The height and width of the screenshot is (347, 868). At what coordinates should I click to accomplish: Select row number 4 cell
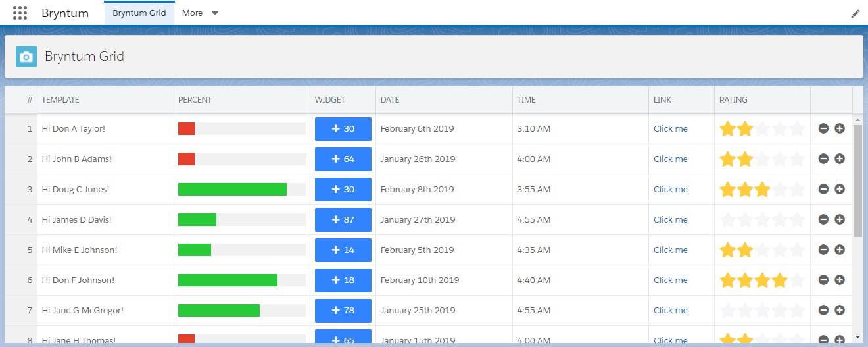[21, 220]
